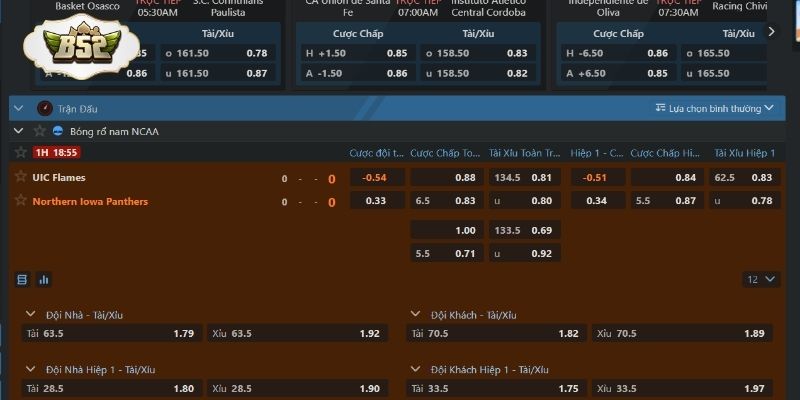Screen dimensions: 800x400
Task: Click the BSP winged logo
Action: (x=62, y=48)
